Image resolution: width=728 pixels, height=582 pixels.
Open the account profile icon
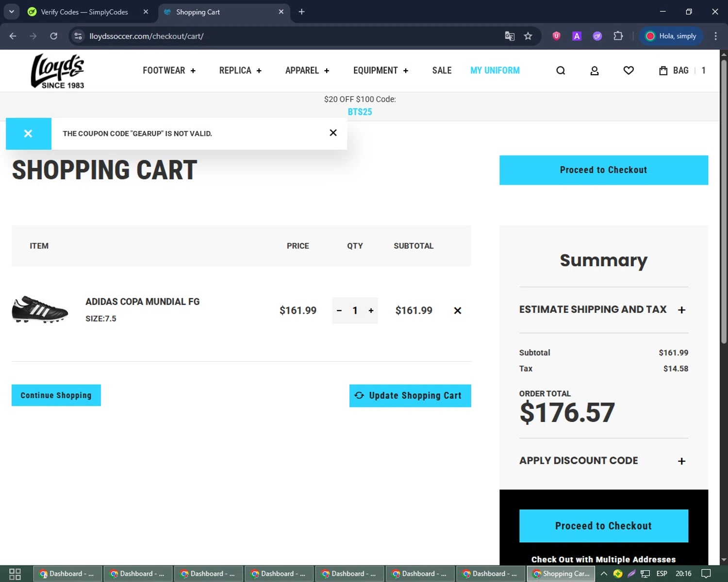tap(595, 71)
